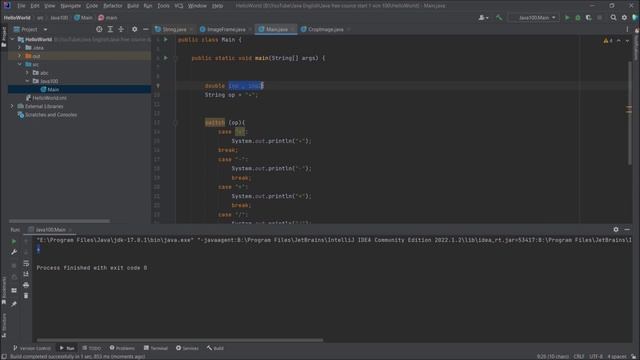
Task: Open the Navigate menu
Action: point(71,6)
